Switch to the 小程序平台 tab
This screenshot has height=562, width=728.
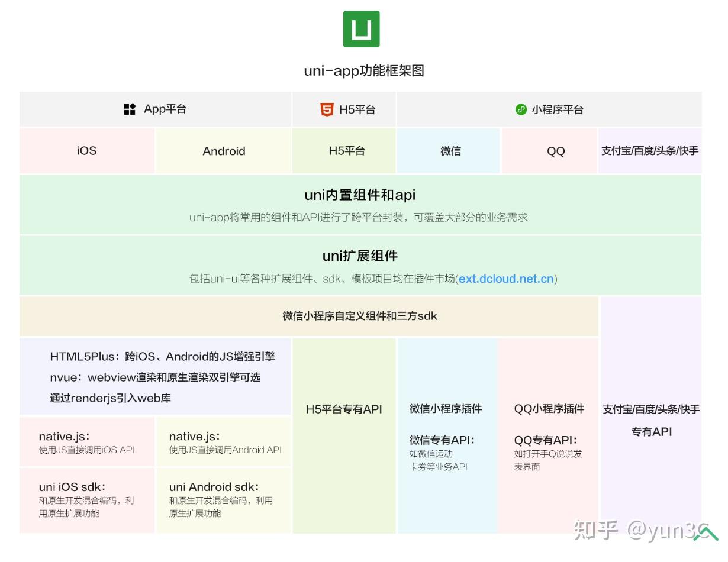(x=549, y=109)
